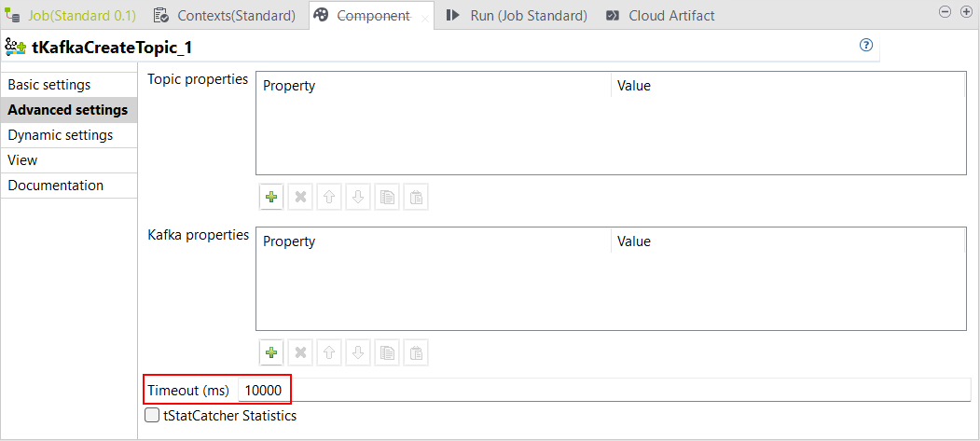980x441 pixels.
Task: Open the component help icon
Action: 866,46
